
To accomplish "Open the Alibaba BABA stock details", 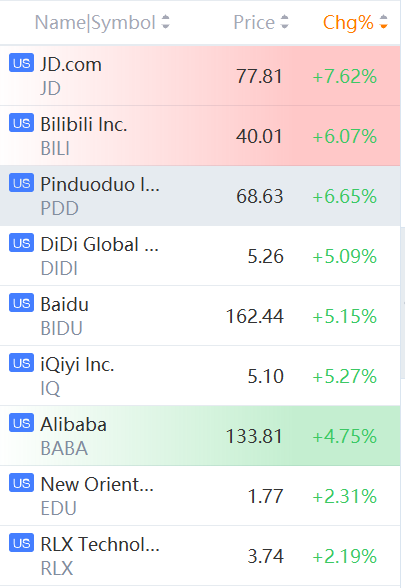I will coord(200,436).
